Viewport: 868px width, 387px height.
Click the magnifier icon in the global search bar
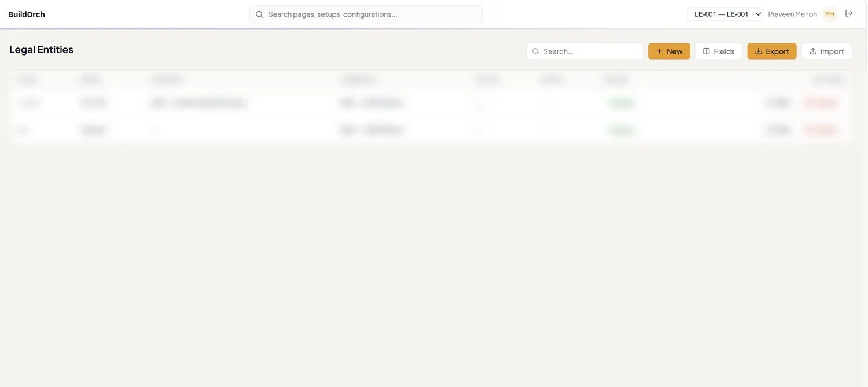click(259, 14)
